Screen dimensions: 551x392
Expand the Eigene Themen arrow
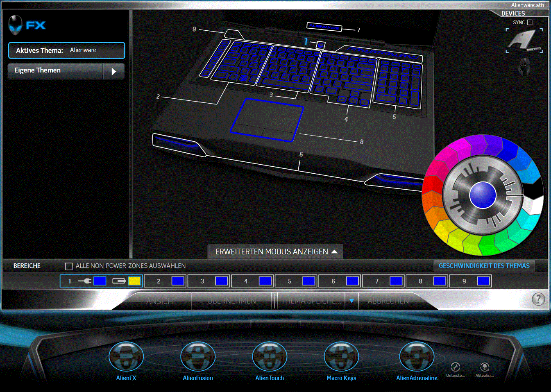point(114,71)
